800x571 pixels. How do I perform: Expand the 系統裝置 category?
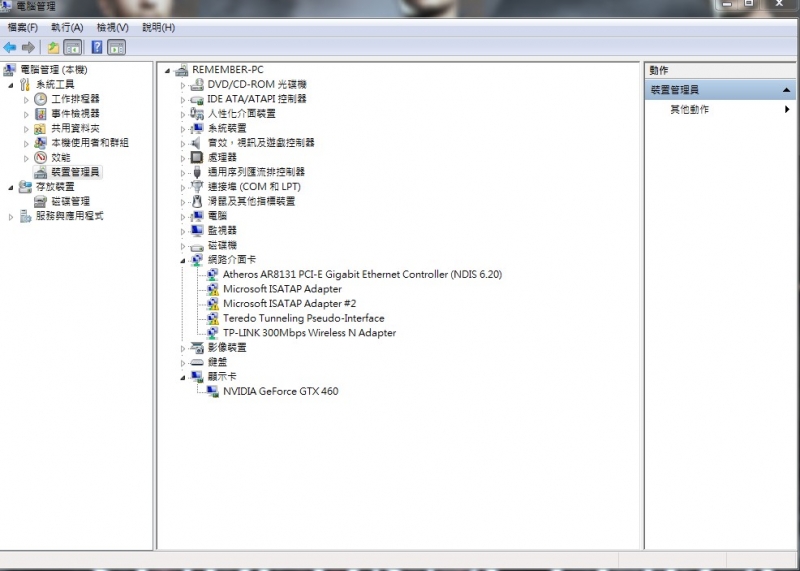(183, 129)
